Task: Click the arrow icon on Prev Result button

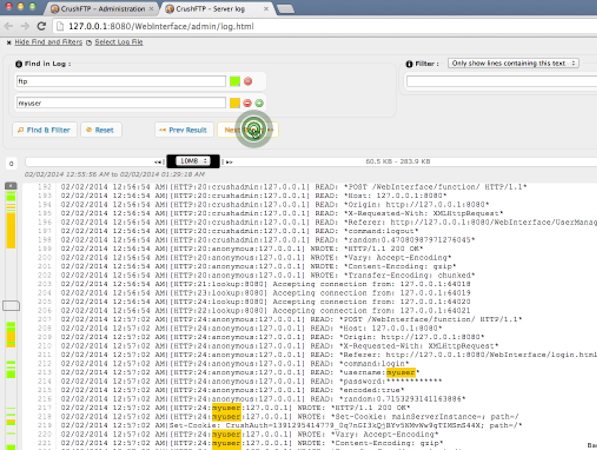Action: click(x=163, y=130)
